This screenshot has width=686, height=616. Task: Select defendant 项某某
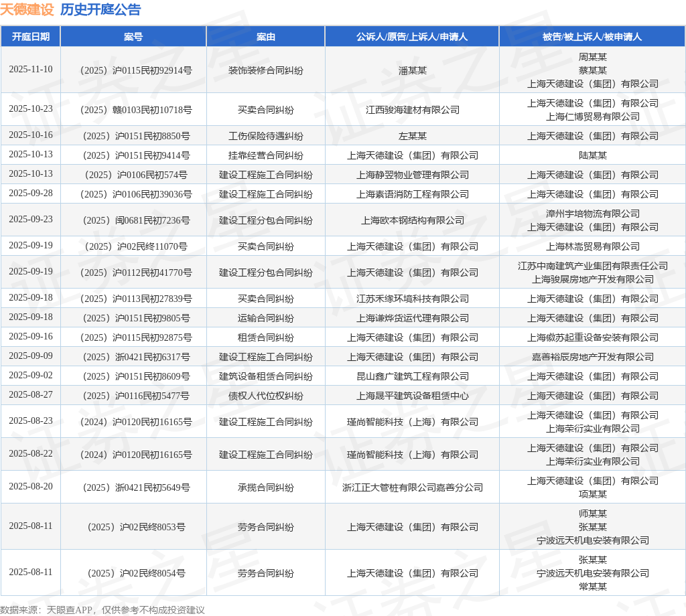point(592,494)
